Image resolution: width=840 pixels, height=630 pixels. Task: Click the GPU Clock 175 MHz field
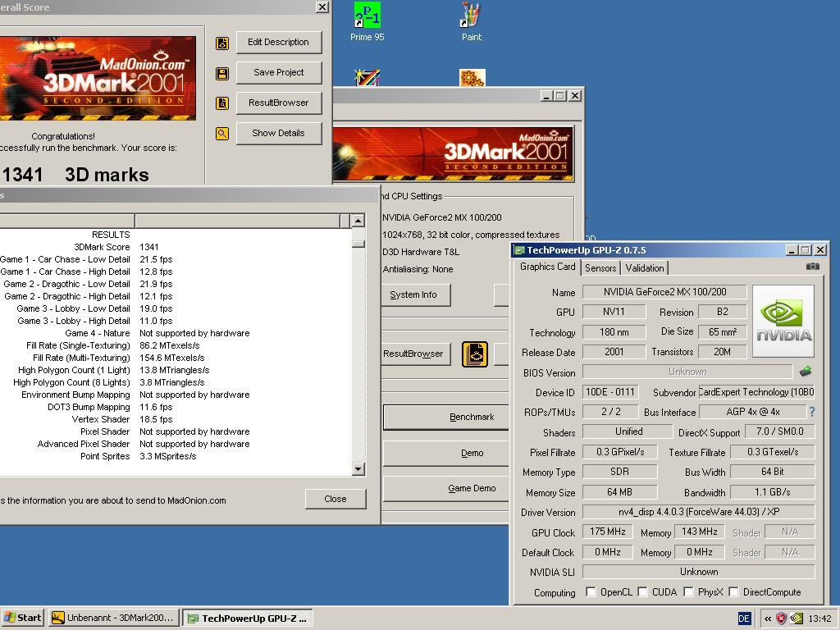pyautogui.click(x=608, y=532)
